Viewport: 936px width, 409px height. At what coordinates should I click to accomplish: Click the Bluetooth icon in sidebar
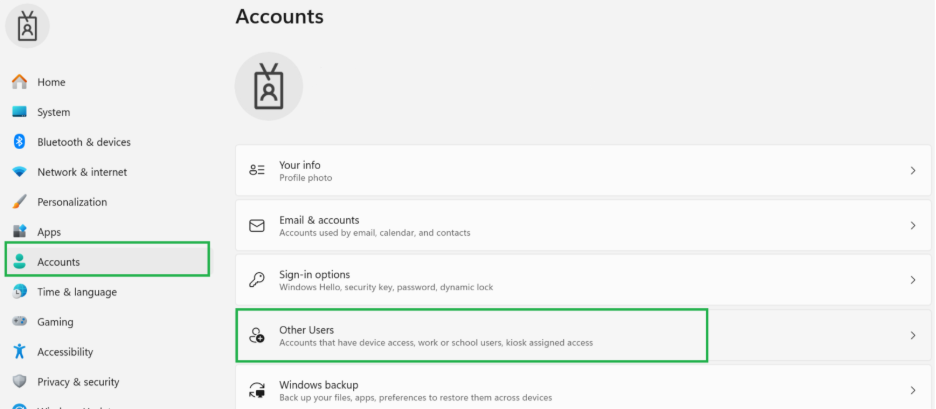coord(19,142)
